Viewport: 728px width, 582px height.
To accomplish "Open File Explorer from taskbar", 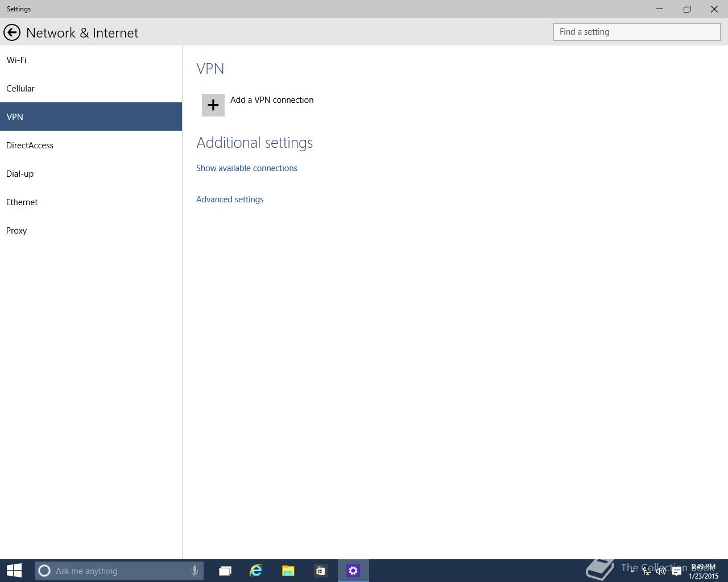I will coord(288,571).
